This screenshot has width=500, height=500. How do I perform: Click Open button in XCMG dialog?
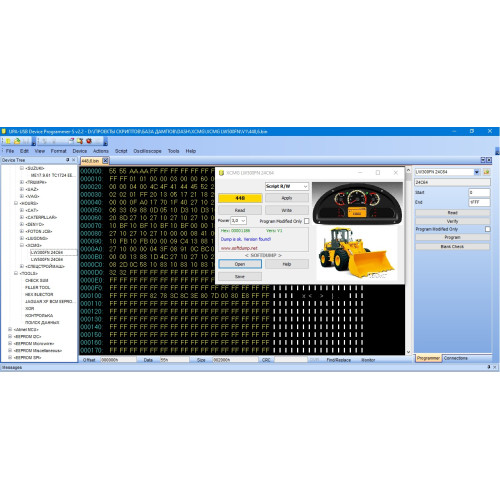click(x=240, y=264)
